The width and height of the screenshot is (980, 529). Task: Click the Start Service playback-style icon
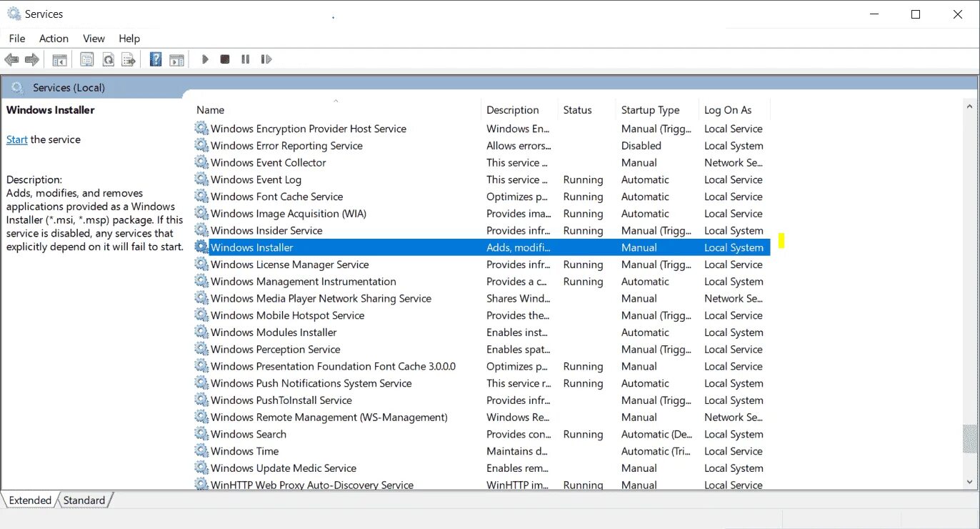point(205,59)
